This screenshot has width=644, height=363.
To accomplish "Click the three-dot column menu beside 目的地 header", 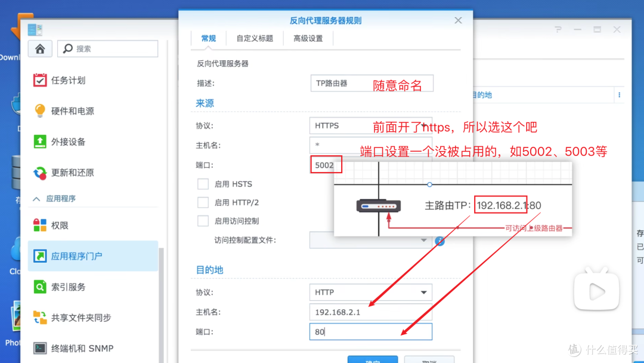I will coord(620,95).
